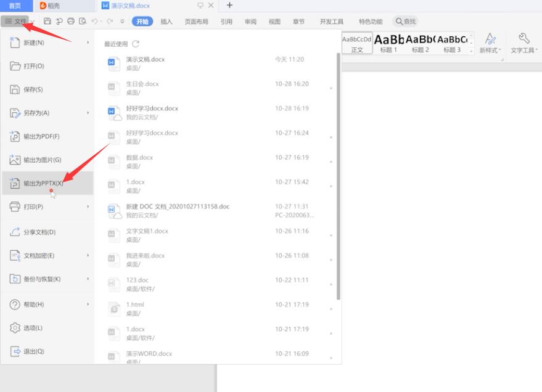This screenshot has width=542, height=392.
Task: Click the recent files list scrollbar
Action: coord(338,176)
